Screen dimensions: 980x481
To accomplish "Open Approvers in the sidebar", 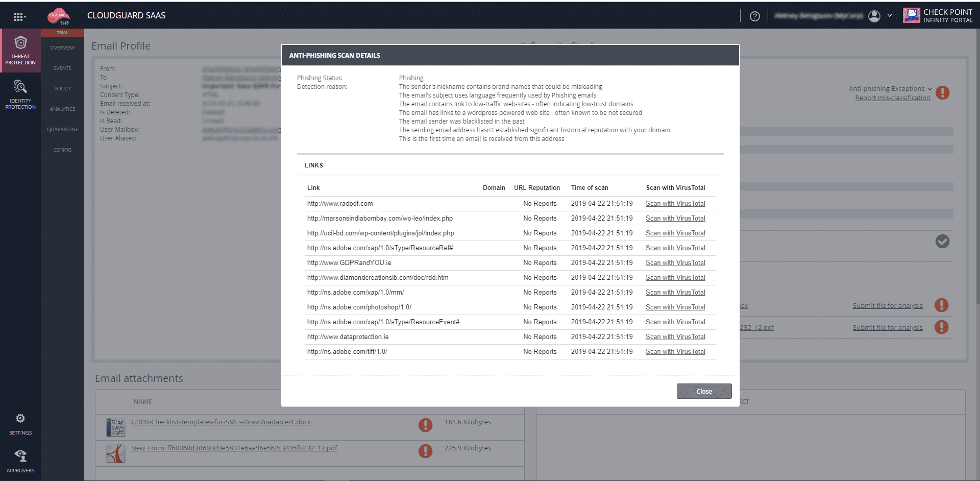I will (x=20, y=462).
